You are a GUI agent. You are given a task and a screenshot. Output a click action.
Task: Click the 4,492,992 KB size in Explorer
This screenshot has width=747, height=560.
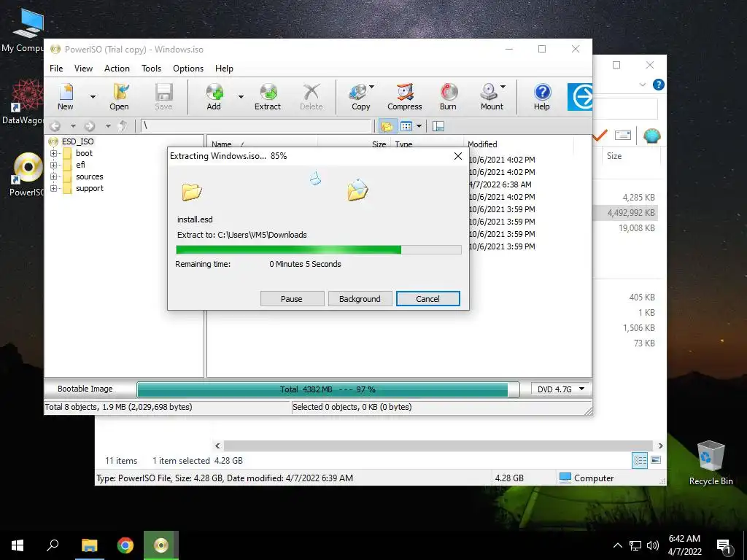pyautogui.click(x=631, y=213)
